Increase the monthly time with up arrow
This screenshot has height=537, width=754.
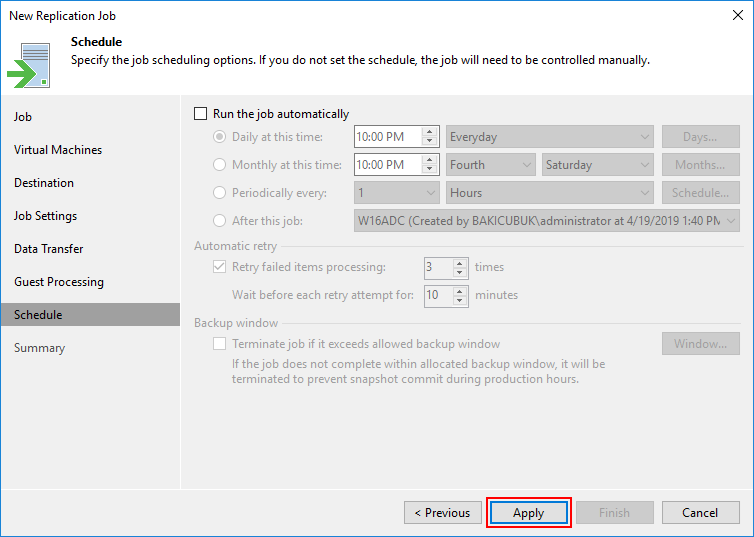tap(429, 160)
